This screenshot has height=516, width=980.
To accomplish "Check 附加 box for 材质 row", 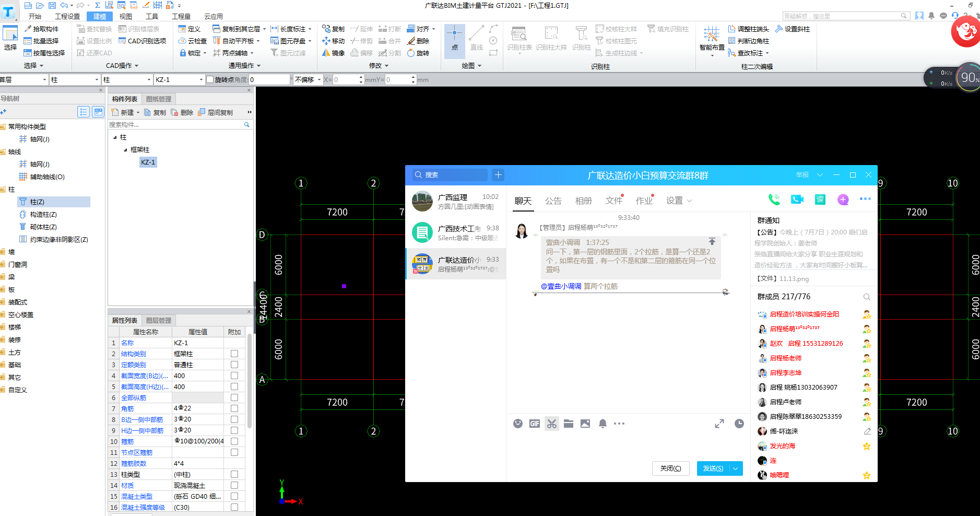I will tap(234, 485).
